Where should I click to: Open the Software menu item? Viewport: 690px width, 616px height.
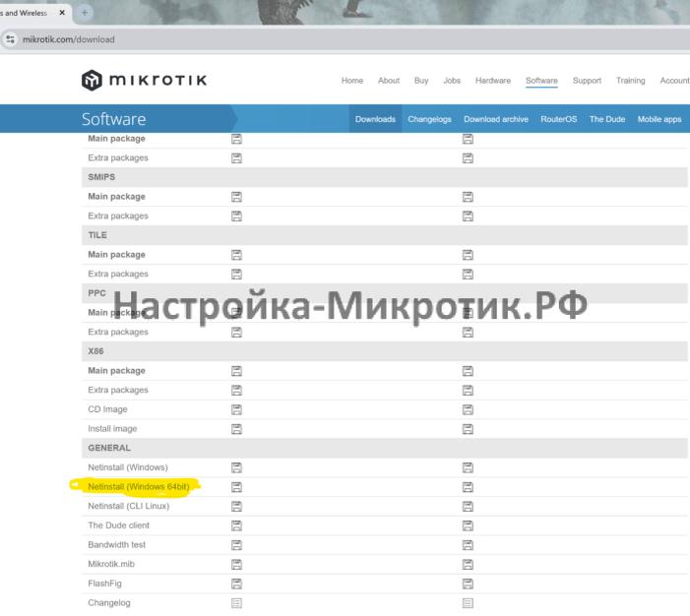pyautogui.click(x=541, y=81)
